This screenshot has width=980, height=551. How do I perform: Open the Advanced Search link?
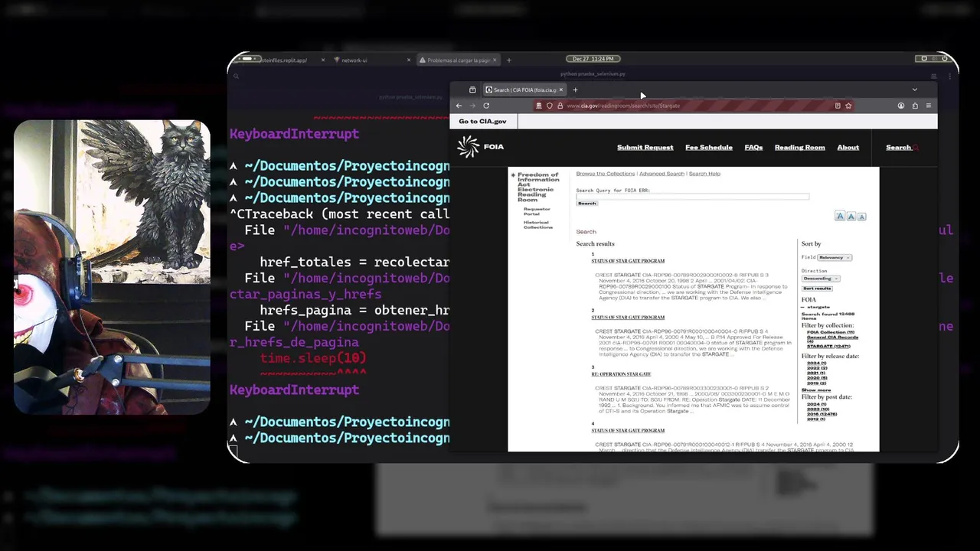click(661, 174)
